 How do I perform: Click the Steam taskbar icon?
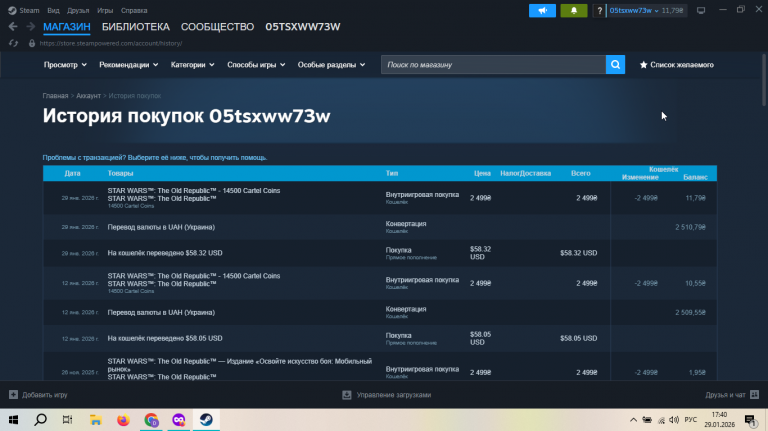point(206,420)
